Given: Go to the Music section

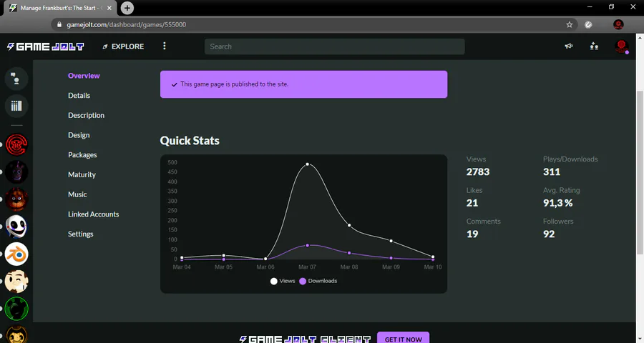Looking at the screenshot, I should click(x=77, y=194).
